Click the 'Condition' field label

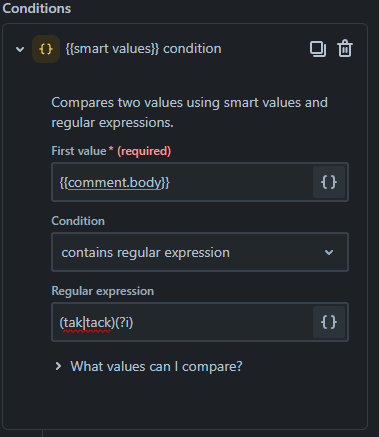(x=78, y=221)
